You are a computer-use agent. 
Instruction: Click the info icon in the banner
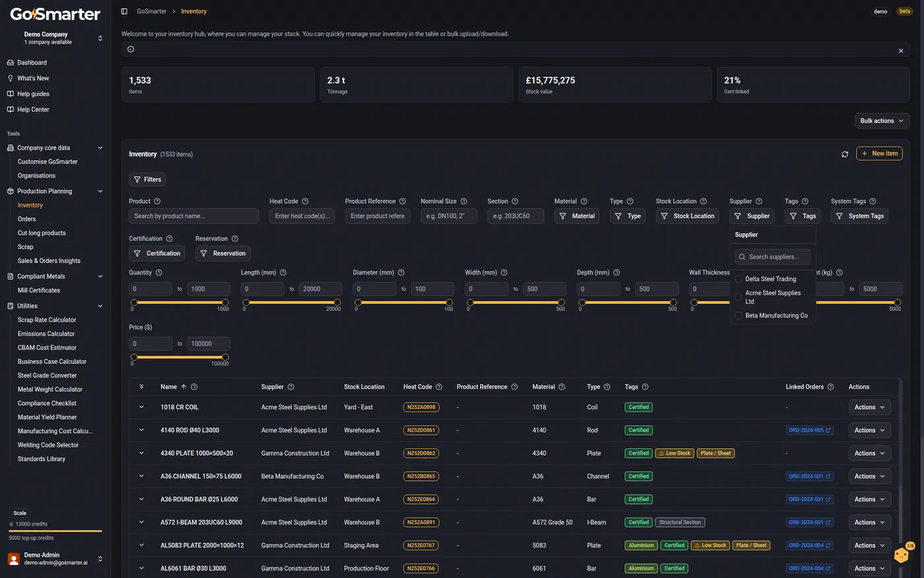(131, 50)
